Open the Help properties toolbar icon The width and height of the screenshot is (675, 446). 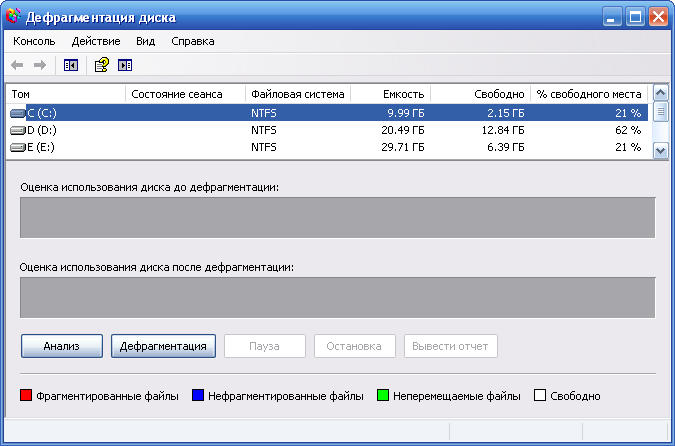pyautogui.click(x=102, y=65)
